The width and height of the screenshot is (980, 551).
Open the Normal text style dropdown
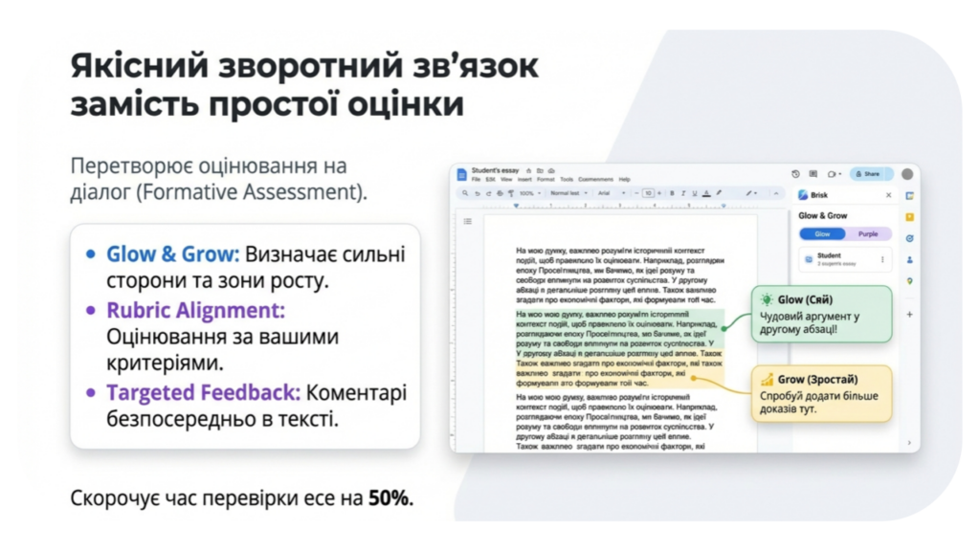click(x=568, y=193)
